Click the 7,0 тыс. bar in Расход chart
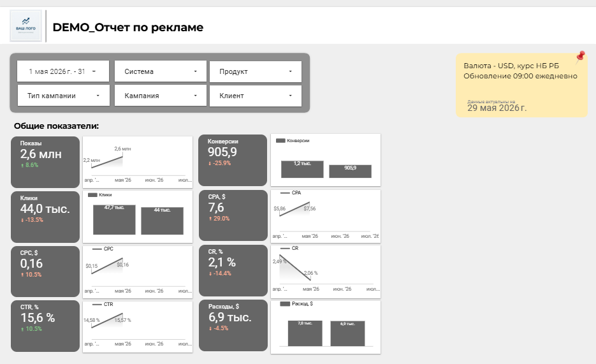This screenshot has height=364, width=596. (305, 333)
